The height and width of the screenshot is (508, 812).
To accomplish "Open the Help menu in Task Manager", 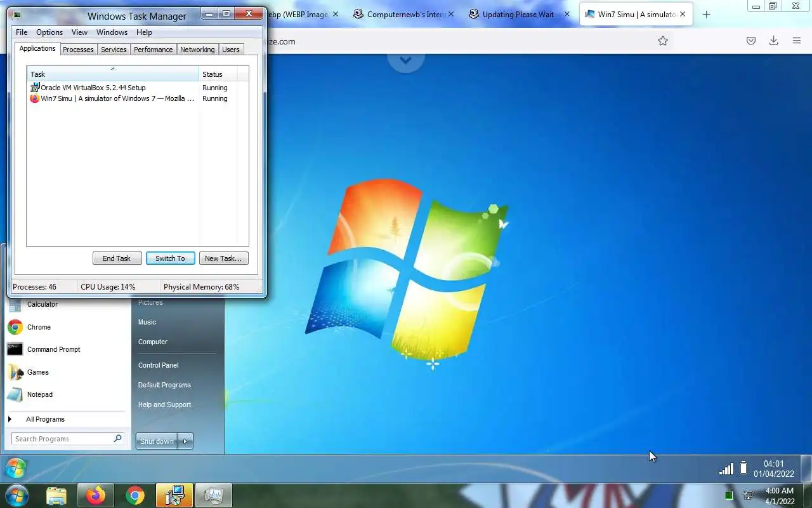I will [144, 32].
